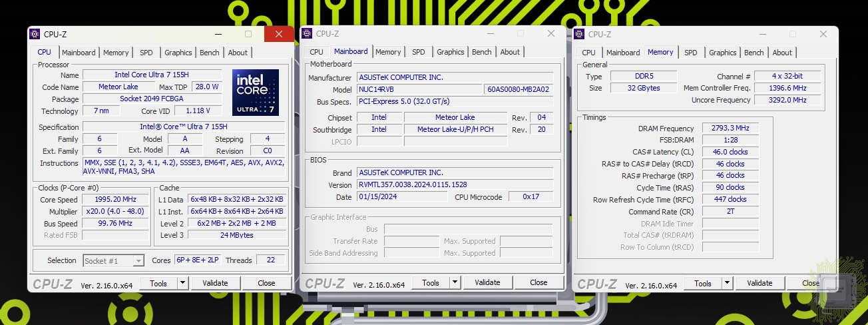Open the Socket #1 selection dropdown
Image resolution: width=868 pixels, height=325 pixels.
click(x=113, y=260)
